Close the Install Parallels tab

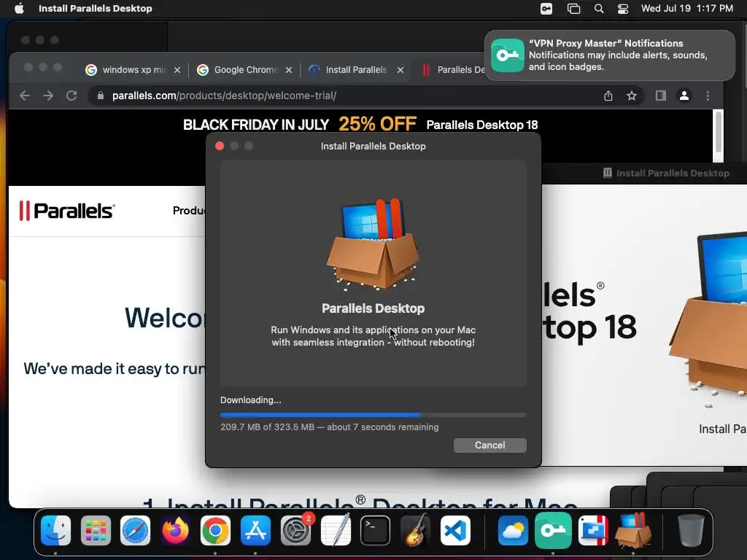[x=400, y=70]
